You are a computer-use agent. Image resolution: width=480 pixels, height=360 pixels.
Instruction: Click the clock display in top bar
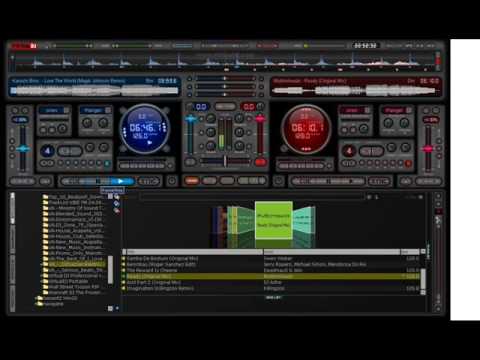pyautogui.click(x=365, y=45)
